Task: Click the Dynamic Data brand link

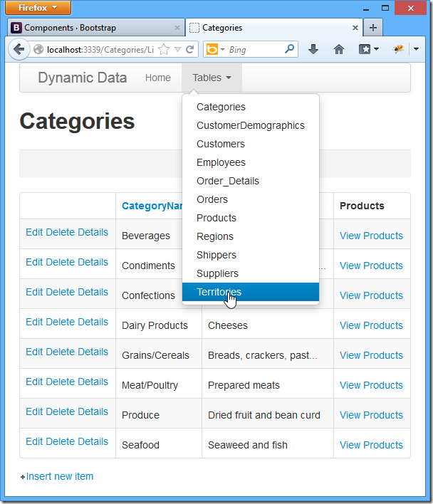Action: 83,78
